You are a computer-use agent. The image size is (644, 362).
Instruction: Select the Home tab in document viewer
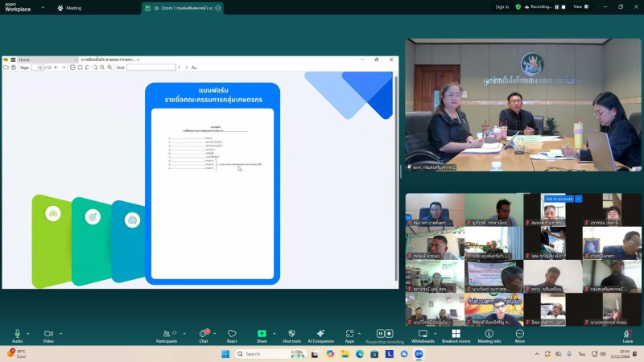24,60
